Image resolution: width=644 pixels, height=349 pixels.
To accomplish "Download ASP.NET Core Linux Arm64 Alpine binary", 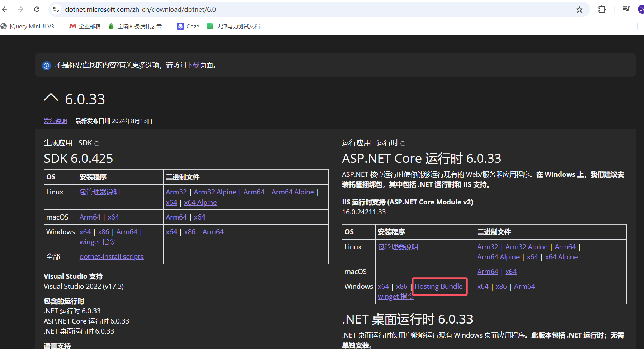I will point(498,257).
